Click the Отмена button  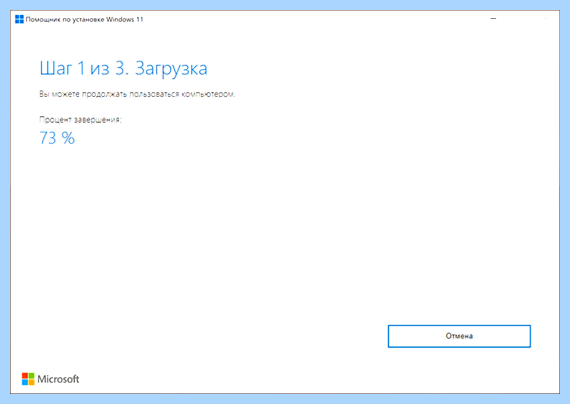[x=459, y=336]
